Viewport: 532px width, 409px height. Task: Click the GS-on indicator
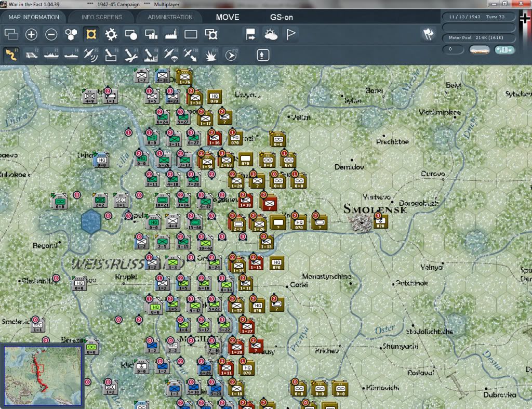click(x=281, y=17)
